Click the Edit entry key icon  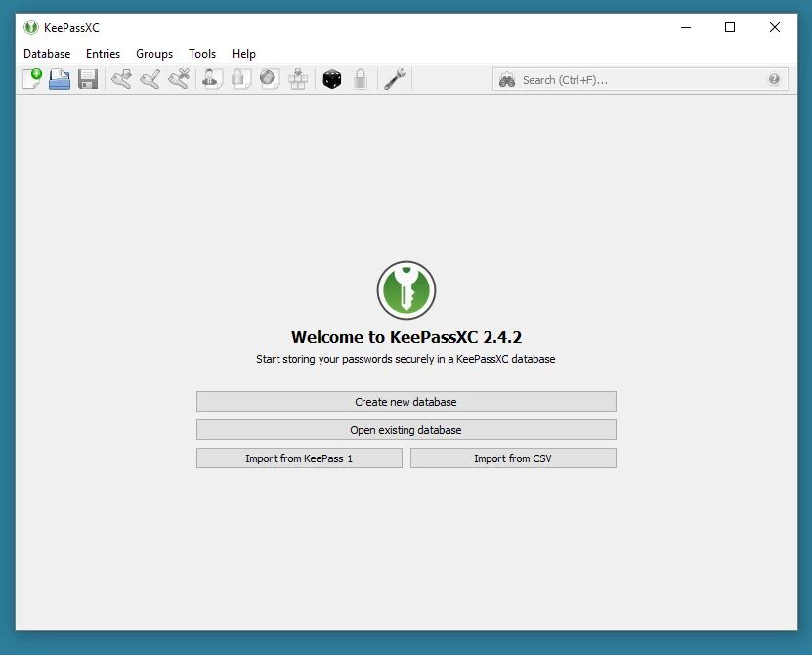click(150, 79)
